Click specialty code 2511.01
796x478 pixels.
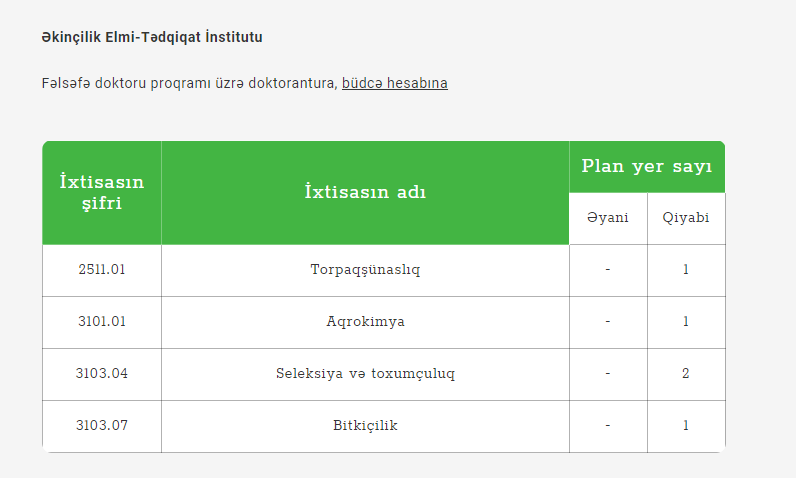coord(102,269)
